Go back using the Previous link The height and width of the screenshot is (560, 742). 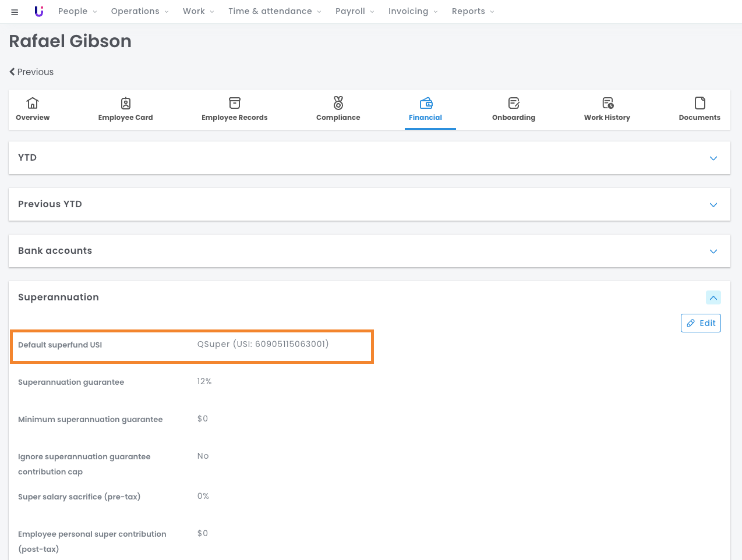[31, 72]
